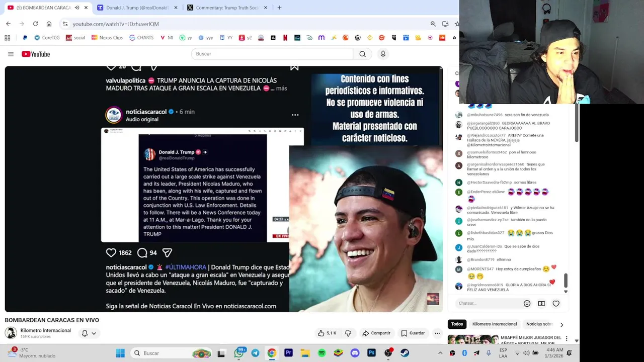Click the Windows taskbar Buscar search box
The height and width of the screenshot is (362, 644).
click(x=172, y=353)
